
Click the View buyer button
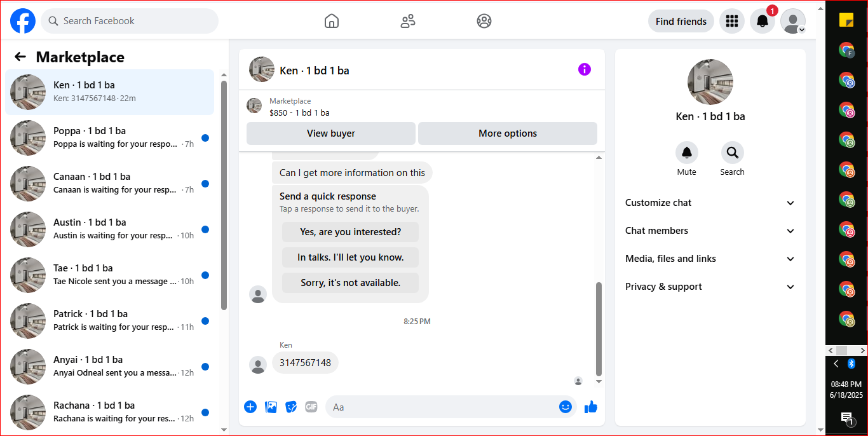(331, 133)
